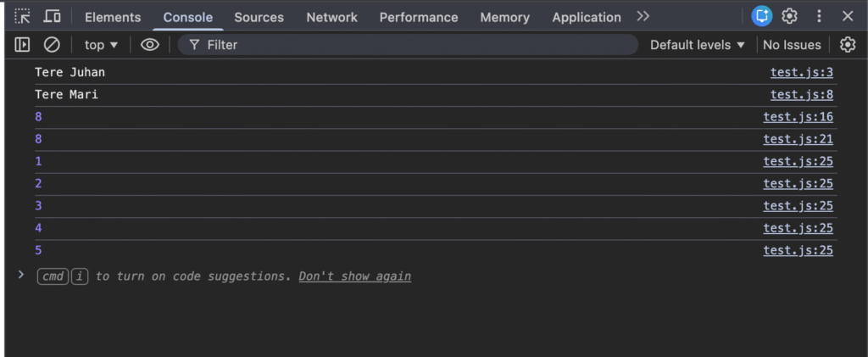Open the three-dot customize DevTools menu
The height and width of the screenshot is (357, 868).
(819, 16)
